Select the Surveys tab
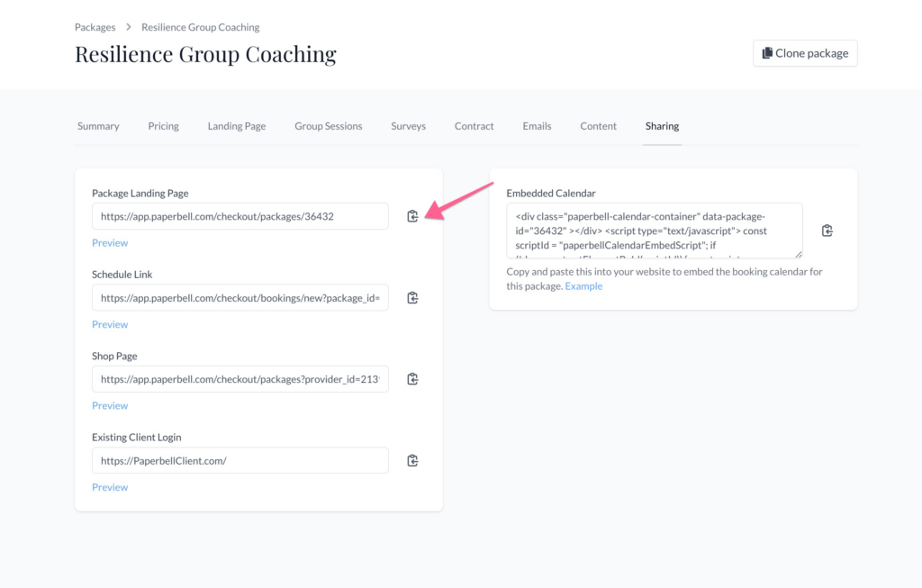 click(408, 126)
